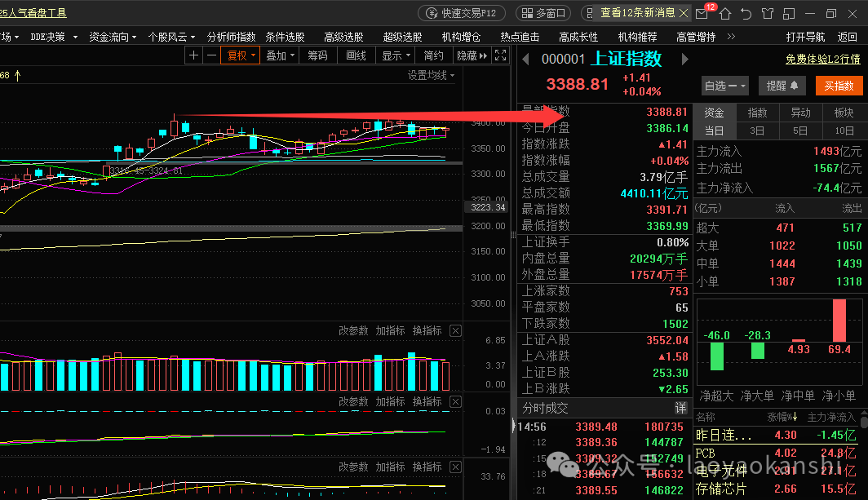Set a 提醒 alert reminder

[x=782, y=86]
